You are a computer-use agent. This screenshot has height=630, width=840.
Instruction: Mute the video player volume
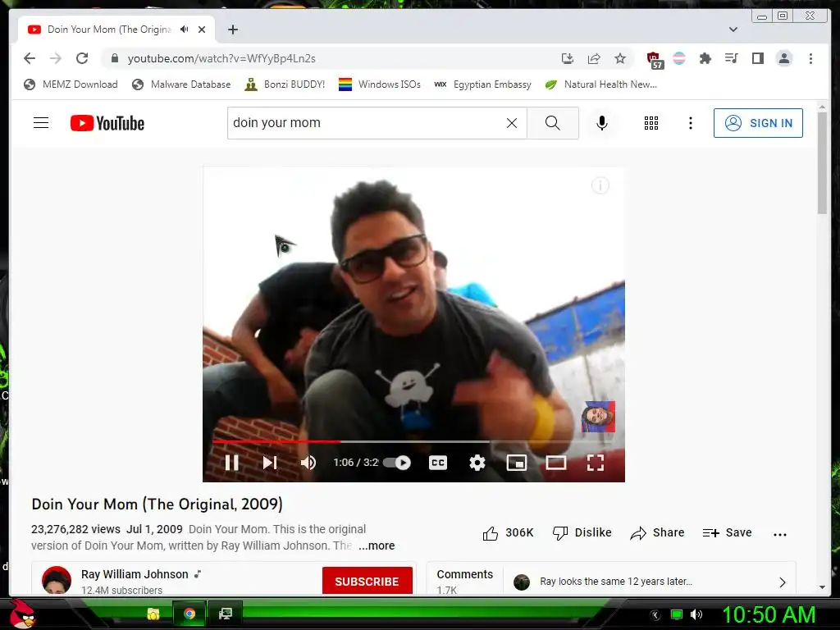308,463
